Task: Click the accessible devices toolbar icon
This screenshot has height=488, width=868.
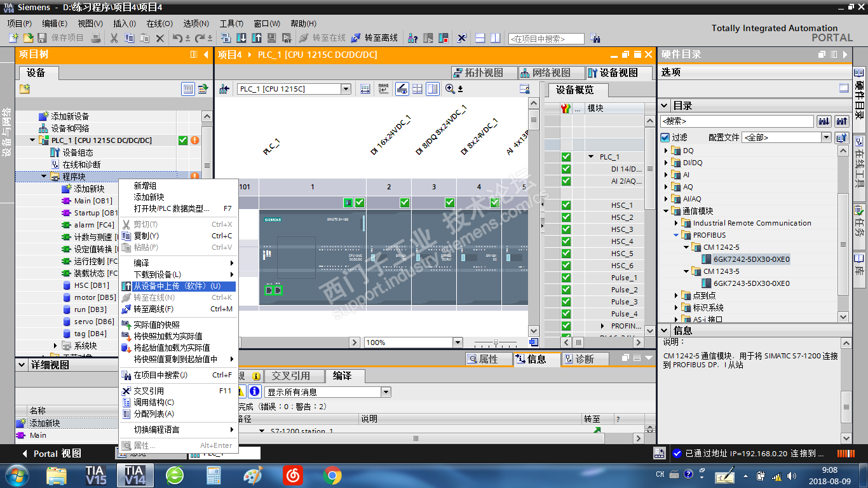Action: [412, 38]
